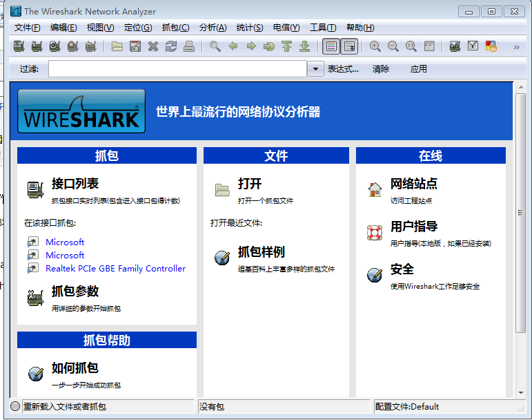The image size is (532, 420).
Task: Reset zoom to normal size icon
Action: (x=411, y=46)
